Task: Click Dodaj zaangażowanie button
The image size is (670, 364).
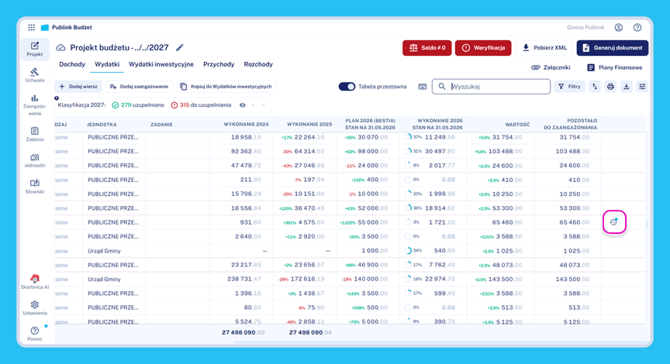Action: [x=139, y=87]
